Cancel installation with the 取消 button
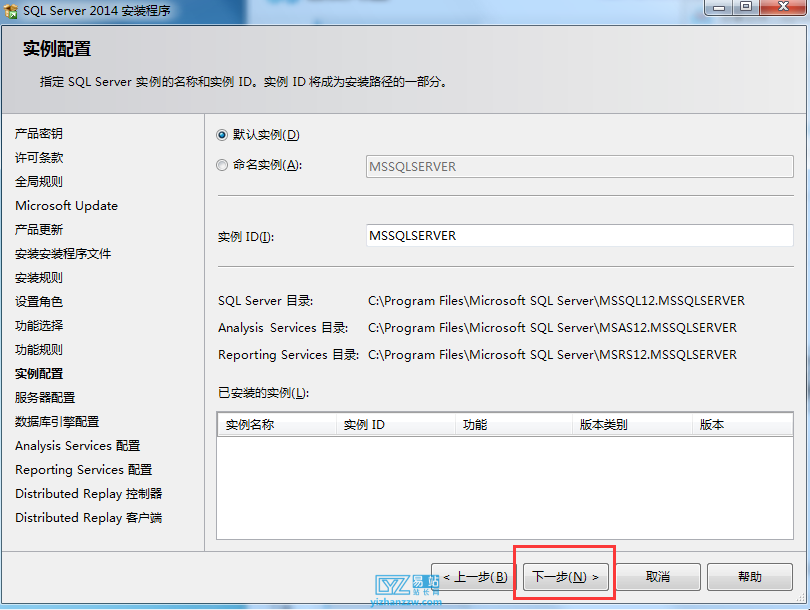 pos(659,576)
